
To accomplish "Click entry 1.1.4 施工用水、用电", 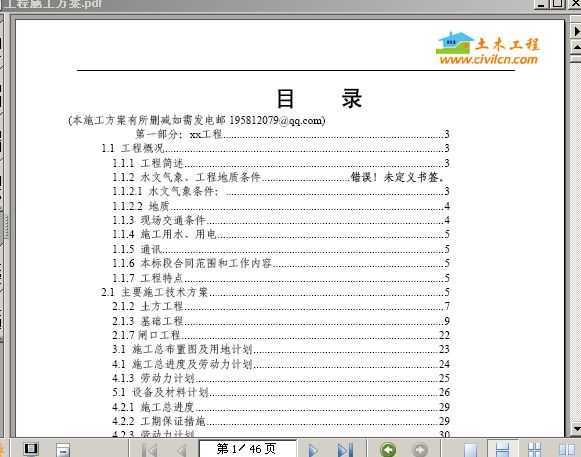I will [x=281, y=234].
